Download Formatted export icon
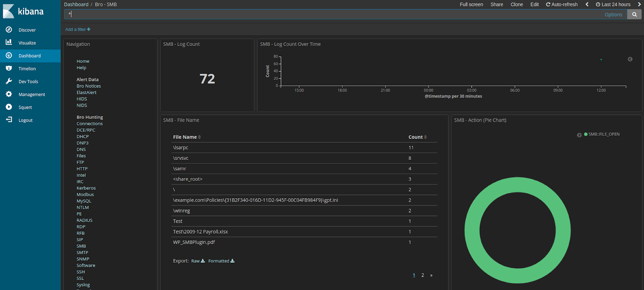Screen dimensions: 644x290 coord(232,261)
